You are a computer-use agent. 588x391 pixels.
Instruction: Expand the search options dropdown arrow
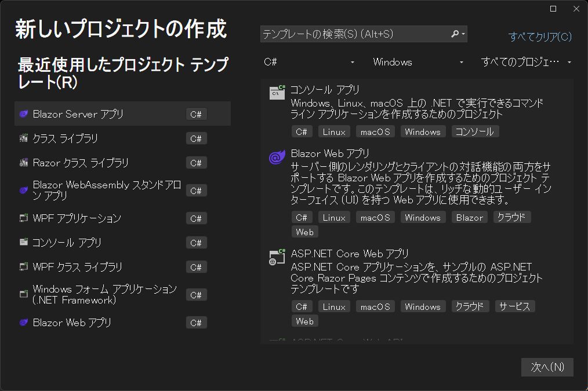[x=463, y=34]
